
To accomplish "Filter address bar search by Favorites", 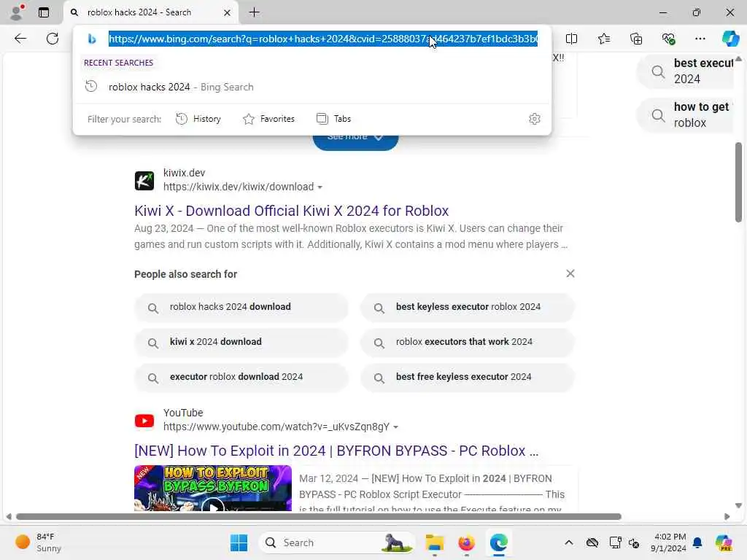I will click(268, 119).
